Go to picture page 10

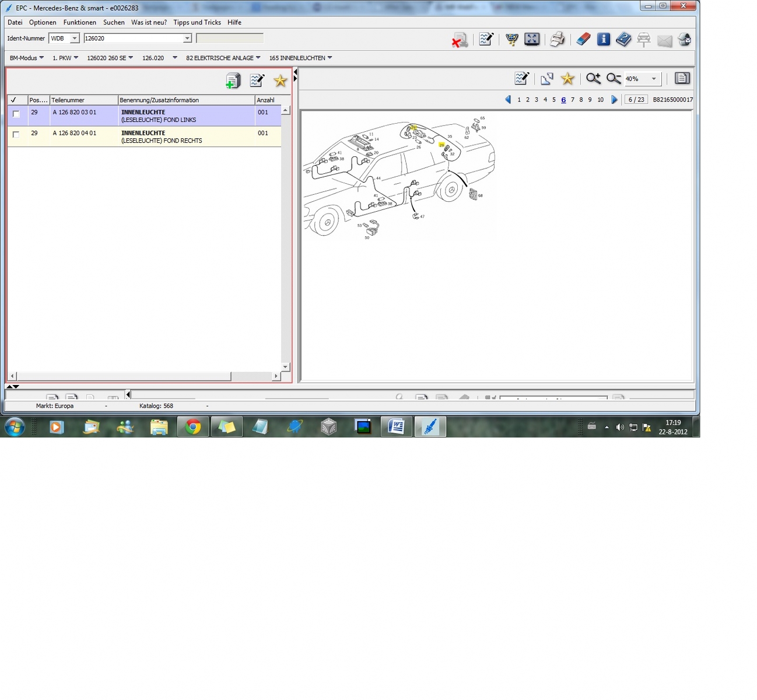(x=601, y=100)
